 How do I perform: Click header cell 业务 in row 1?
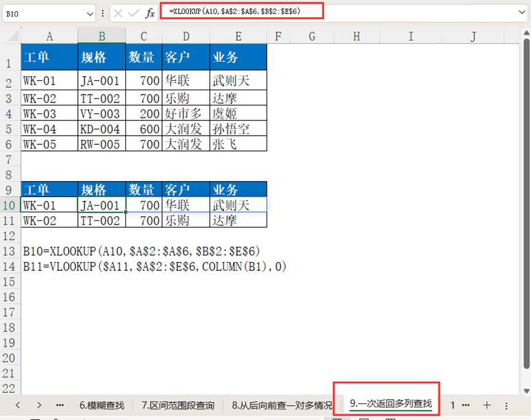click(x=238, y=57)
